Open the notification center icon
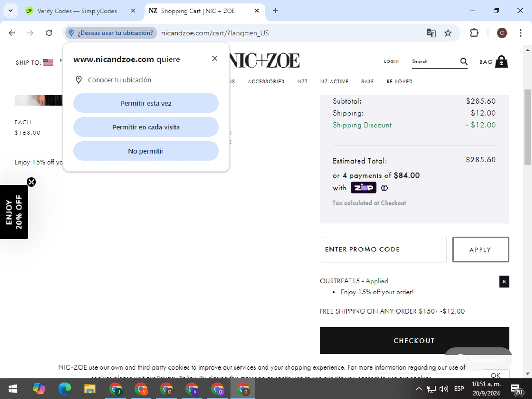This screenshot has height=399, width=532. (x=516, y=389)
